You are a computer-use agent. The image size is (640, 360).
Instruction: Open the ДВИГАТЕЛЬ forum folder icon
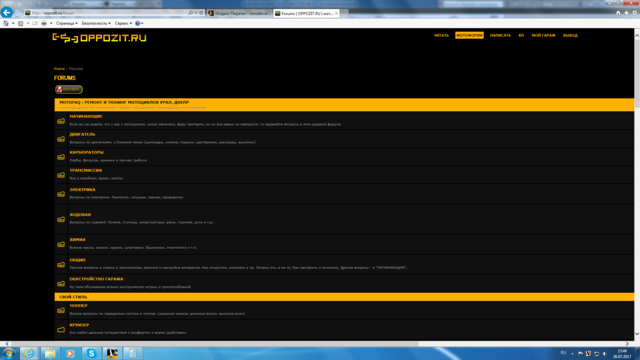(61, 139)
